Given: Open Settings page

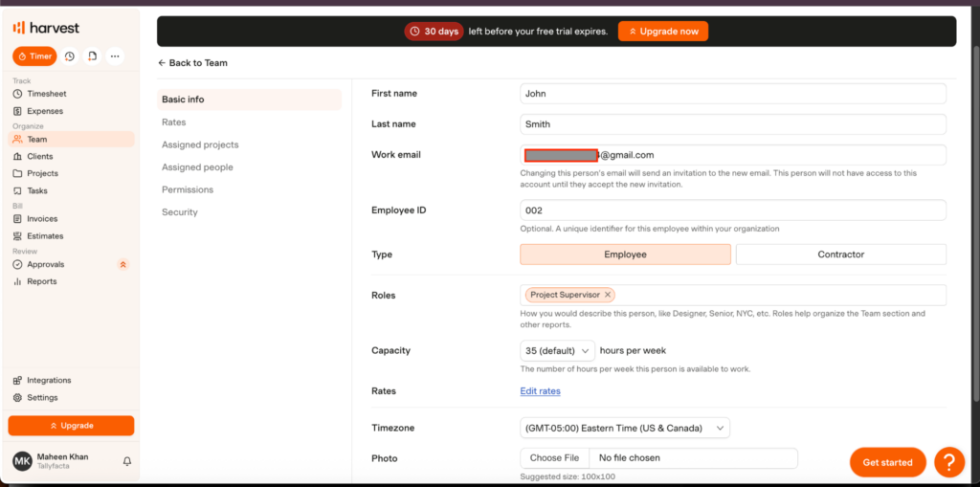Looking at the screenshot, I should 71,398.
